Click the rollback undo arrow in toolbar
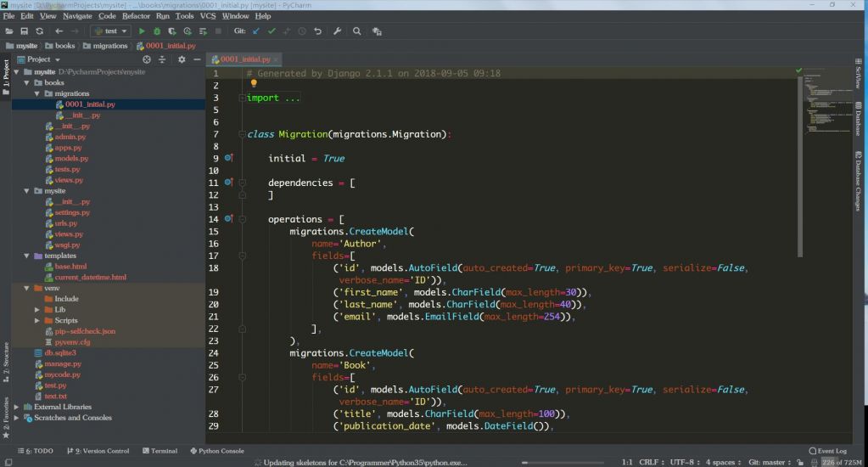 pos(317,31)
